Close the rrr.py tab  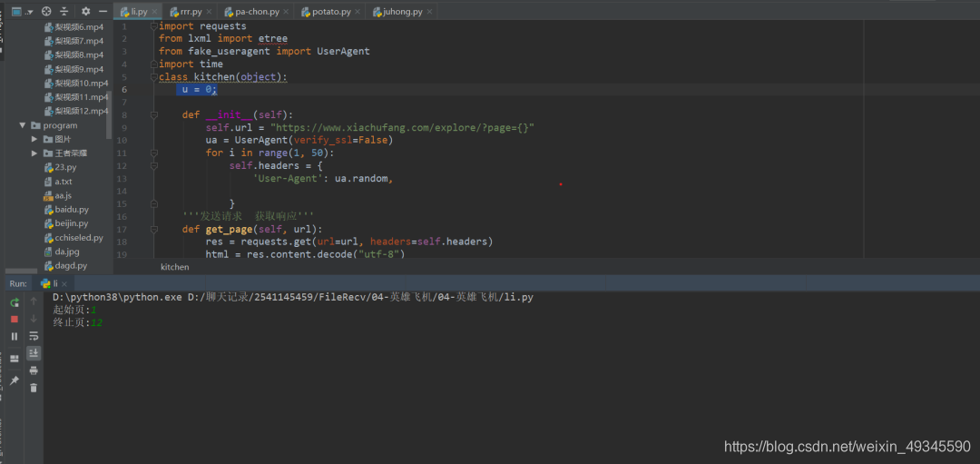coord(208,12)
